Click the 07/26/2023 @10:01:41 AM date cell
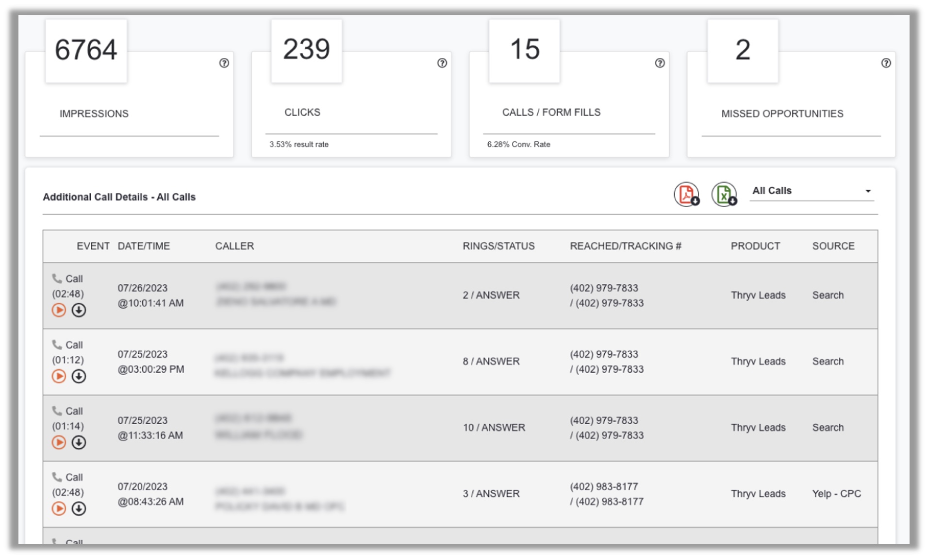The width and height of the screenshot is (928, 560). (150, 296)
